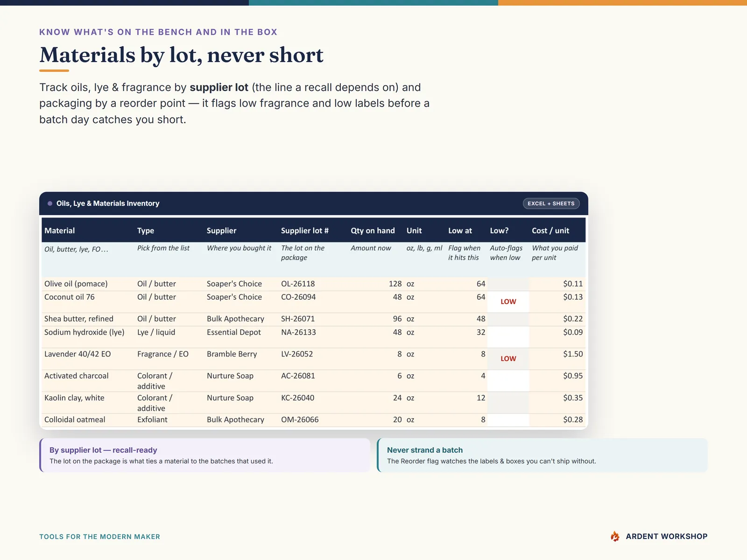Screen dimensions: 747x560
Task: Select the Type column header
Action: click(x=146, y=231)
